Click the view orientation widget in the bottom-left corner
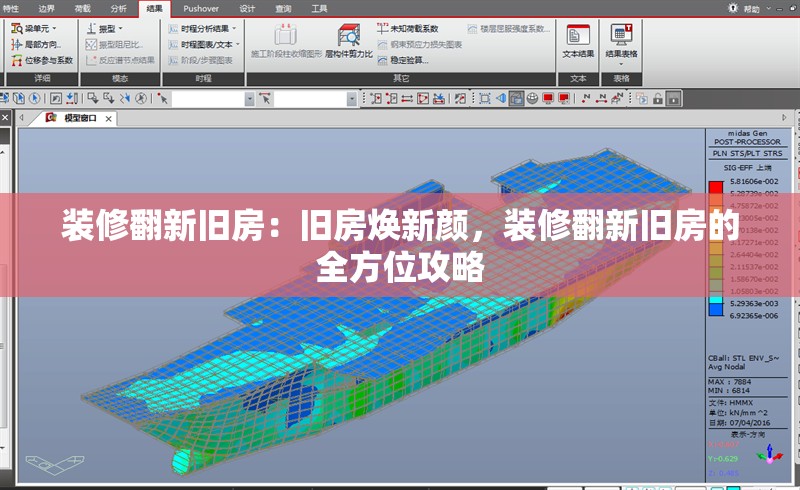 tap(55, 464)
